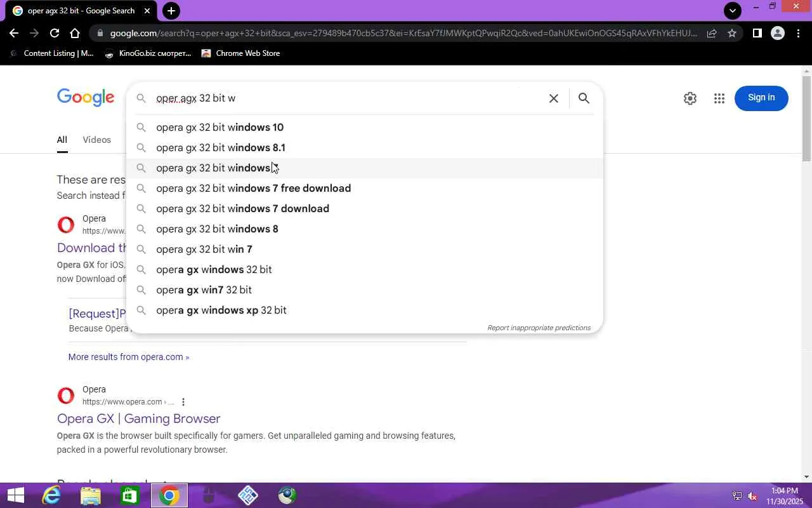812x508 pixels.
Task: Choose suggestion 'opera gx windows xp 32 bit'
Action: pos(365,310)
